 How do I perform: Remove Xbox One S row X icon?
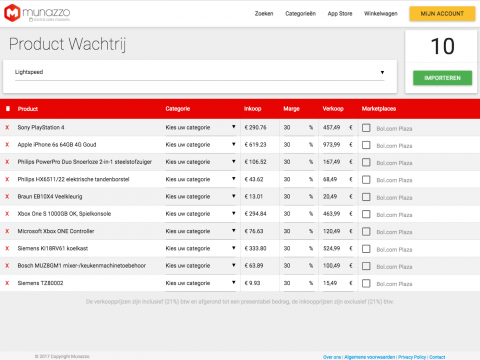click(7, 214)
